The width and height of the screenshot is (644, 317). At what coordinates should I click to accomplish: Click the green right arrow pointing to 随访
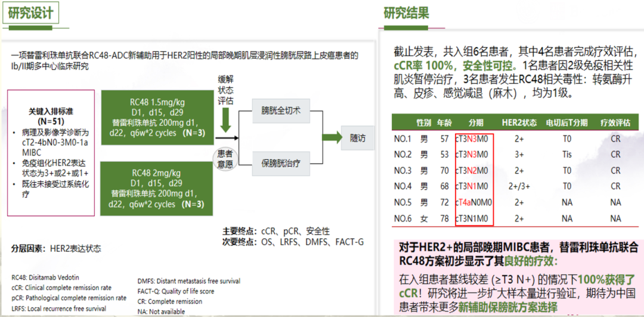coord(332,138)
